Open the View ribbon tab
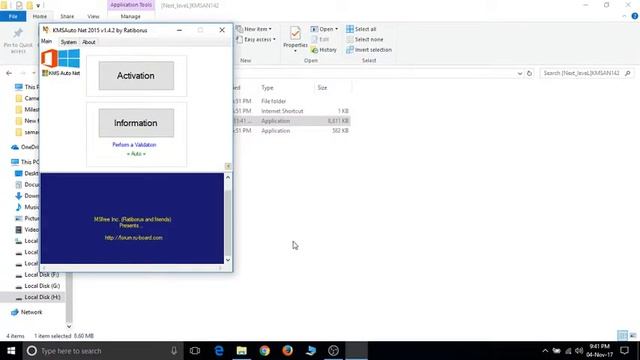Screen dimensions: 640x360 tap(93, 16)
